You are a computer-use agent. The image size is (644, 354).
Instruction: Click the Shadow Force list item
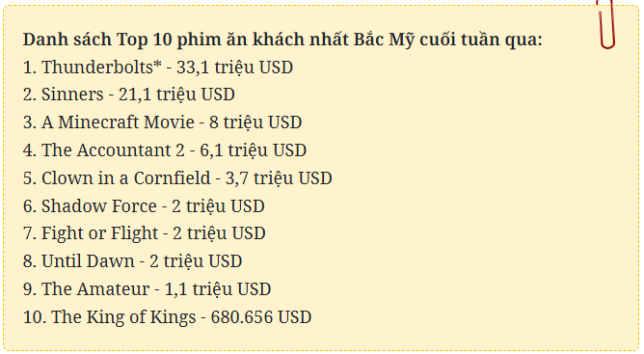coord(144,206)
